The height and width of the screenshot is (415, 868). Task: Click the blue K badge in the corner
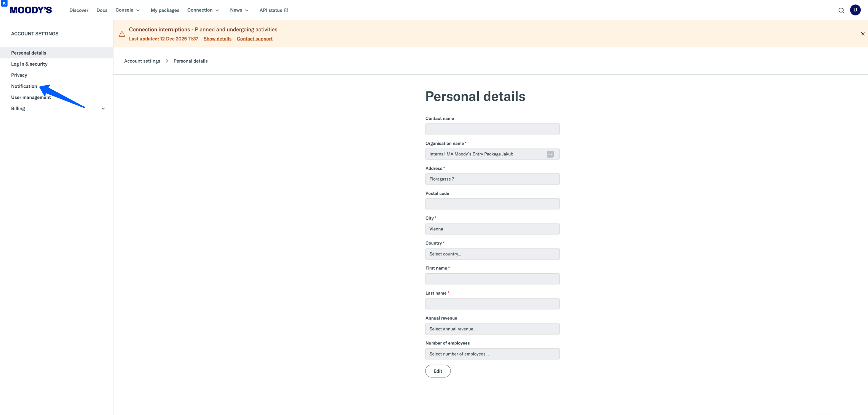[x=5, y=3]
